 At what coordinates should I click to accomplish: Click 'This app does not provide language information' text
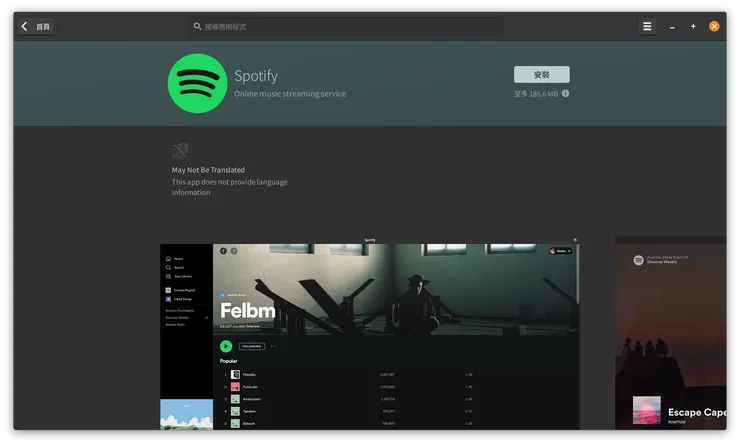(229, 187)
